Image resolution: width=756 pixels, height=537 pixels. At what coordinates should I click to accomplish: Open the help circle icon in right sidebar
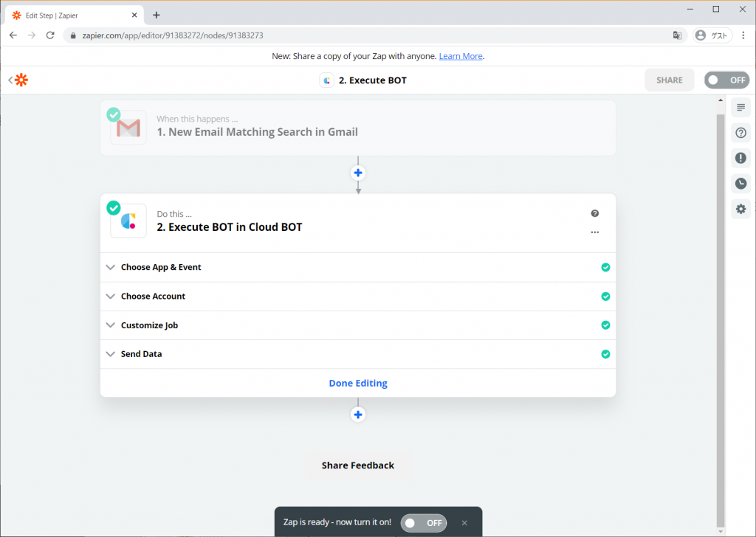point(740,133)
